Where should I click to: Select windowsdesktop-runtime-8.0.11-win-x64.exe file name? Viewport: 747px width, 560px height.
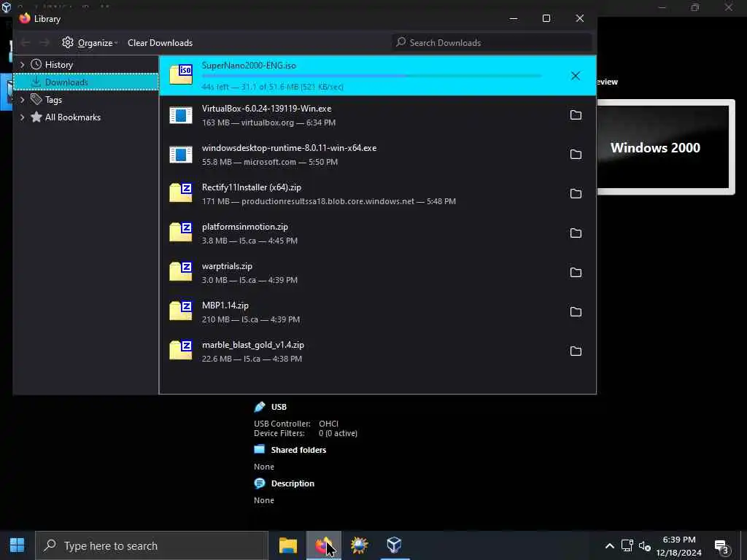click(289, 148)
